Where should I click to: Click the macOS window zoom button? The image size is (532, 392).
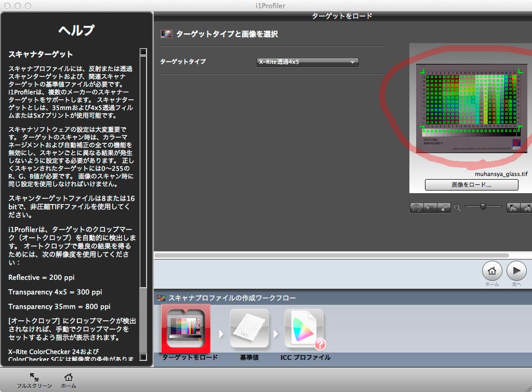(x=28, y=5)
